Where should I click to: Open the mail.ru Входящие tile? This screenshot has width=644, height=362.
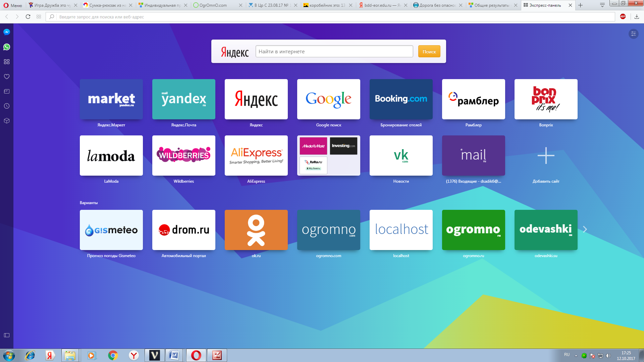(474, 156)
